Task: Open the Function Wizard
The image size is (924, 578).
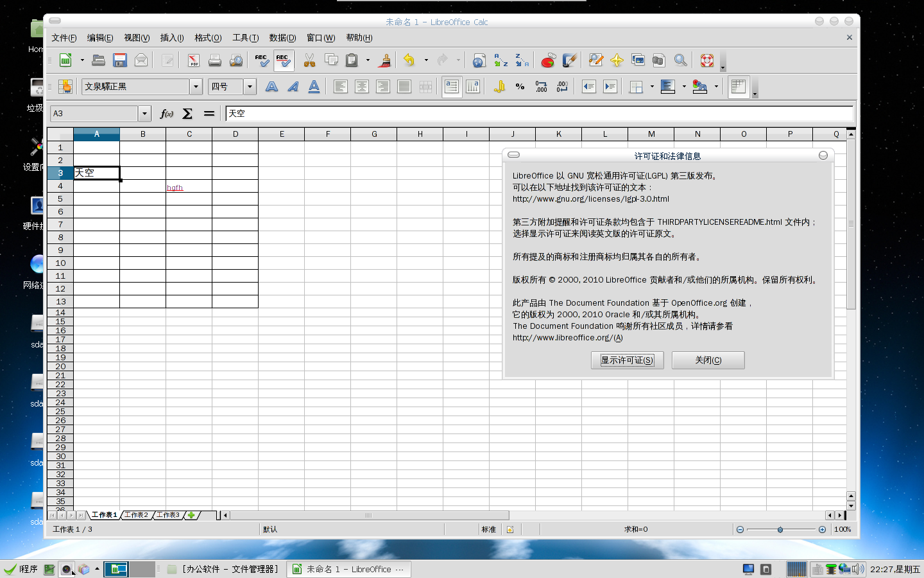Action: coord(167,114)
